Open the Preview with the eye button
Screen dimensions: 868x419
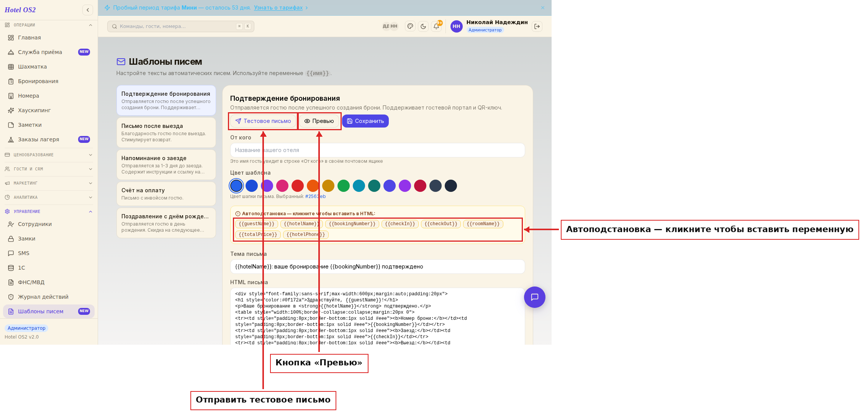pos(319,121)
